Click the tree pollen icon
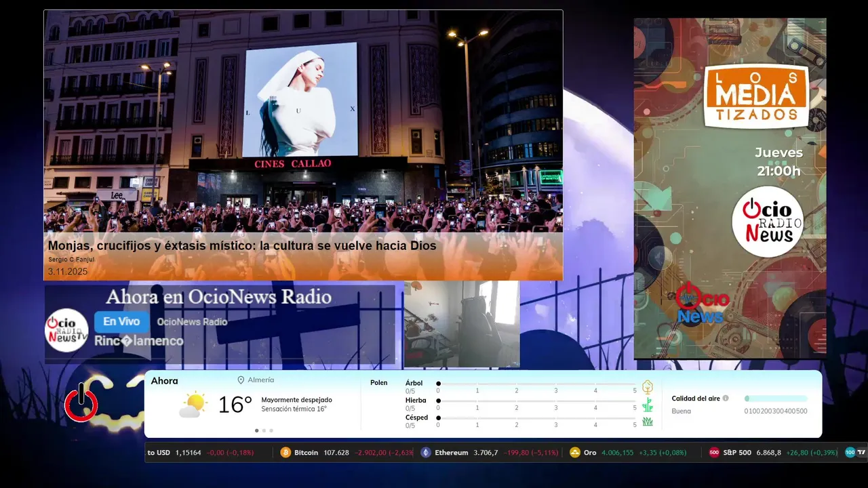The height and width of the screenshot is (488, 868). click(648, 387)
